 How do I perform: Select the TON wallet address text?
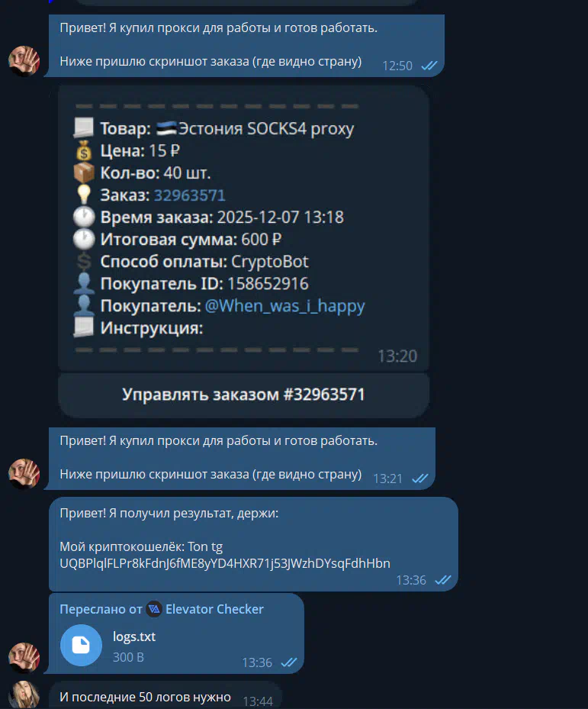(225, 563)
